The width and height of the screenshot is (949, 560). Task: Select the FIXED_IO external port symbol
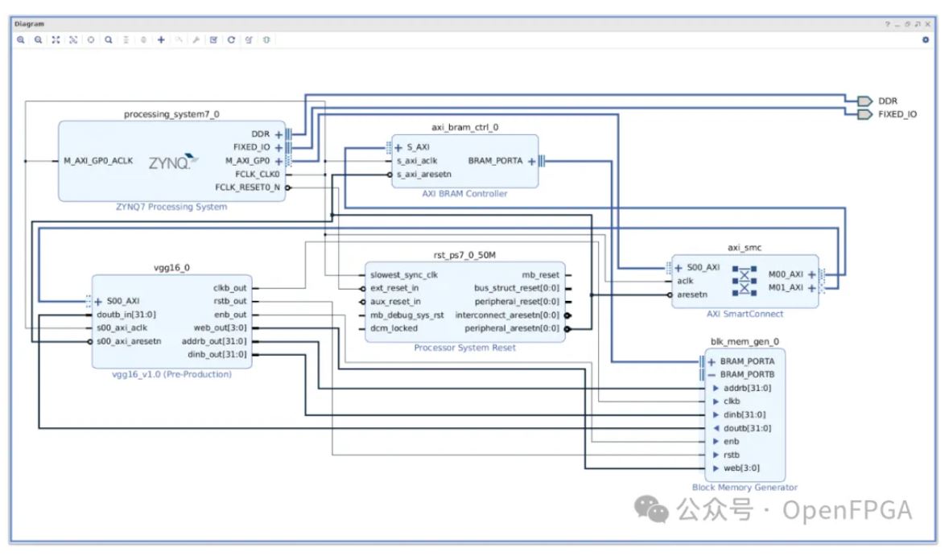point(864,114)
